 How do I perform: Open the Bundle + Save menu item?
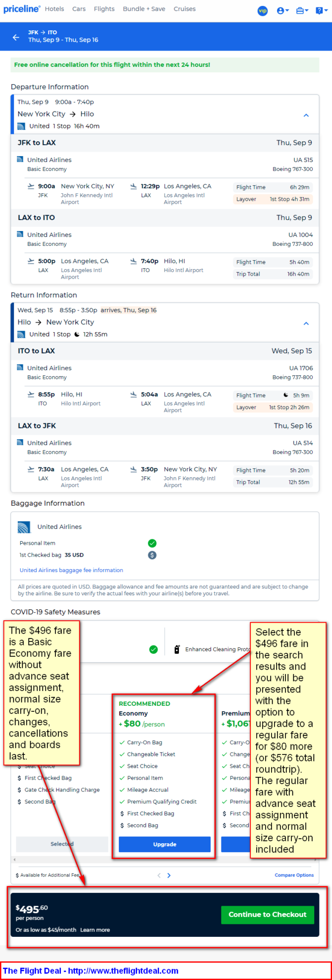144,9
